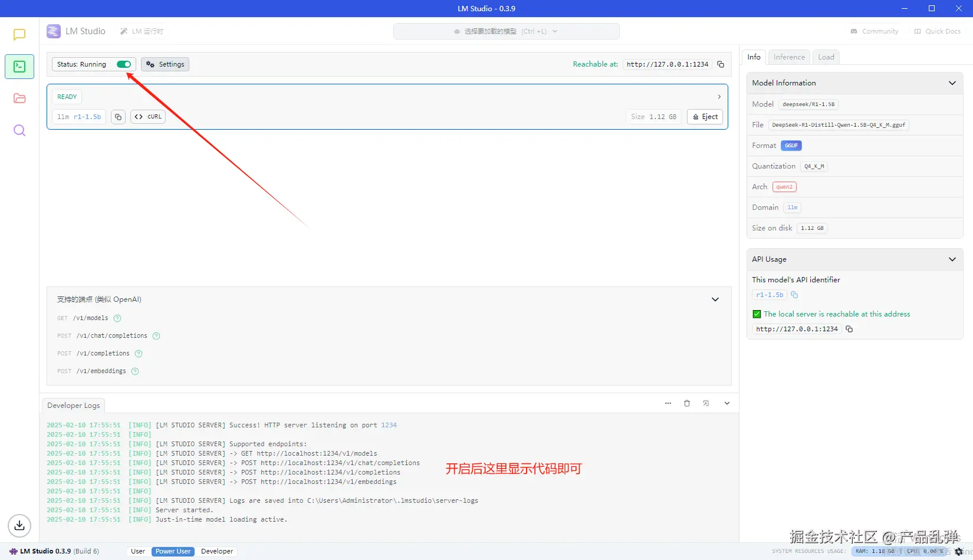Click the READY status badge
Viewport: 973px width, 560px height.
pyautogui.click(x=67, y=97)
